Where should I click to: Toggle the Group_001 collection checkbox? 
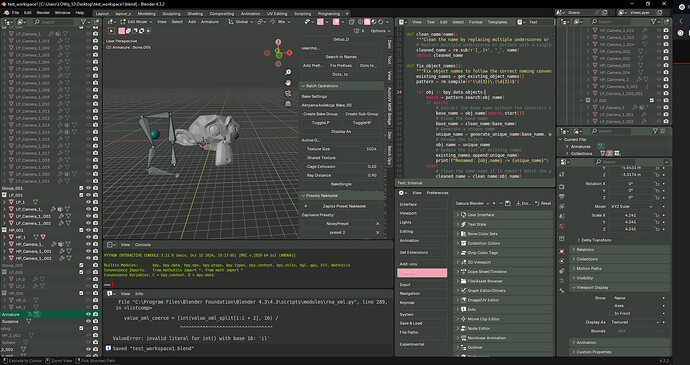pos(81,188)
